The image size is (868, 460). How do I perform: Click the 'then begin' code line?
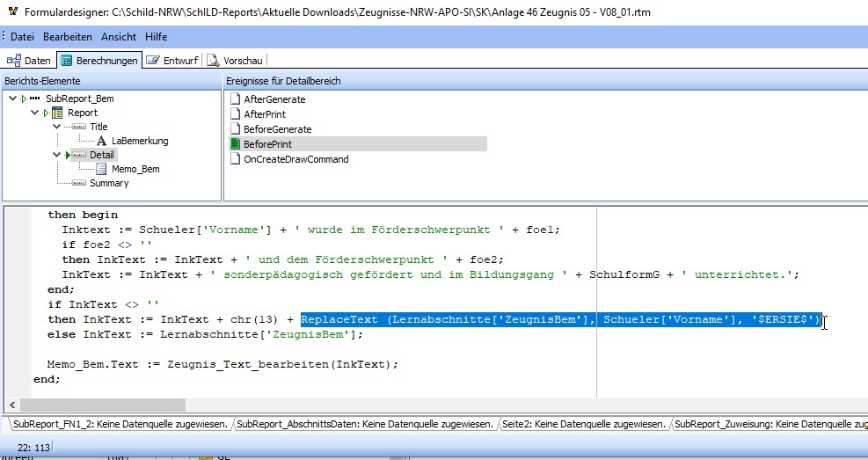[x=83, y=215]
